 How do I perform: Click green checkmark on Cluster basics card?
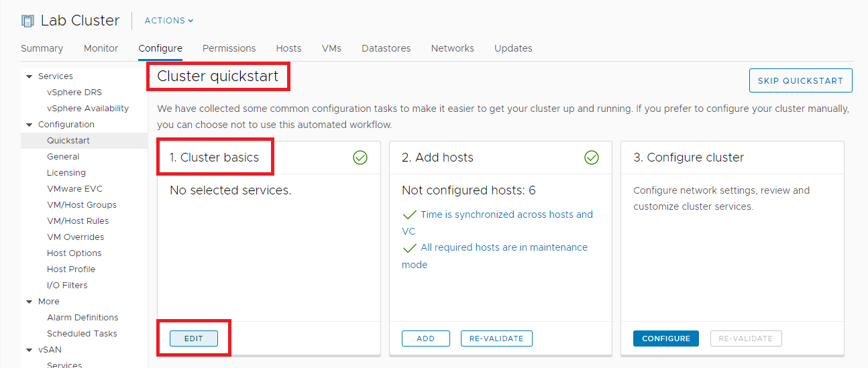360,158
